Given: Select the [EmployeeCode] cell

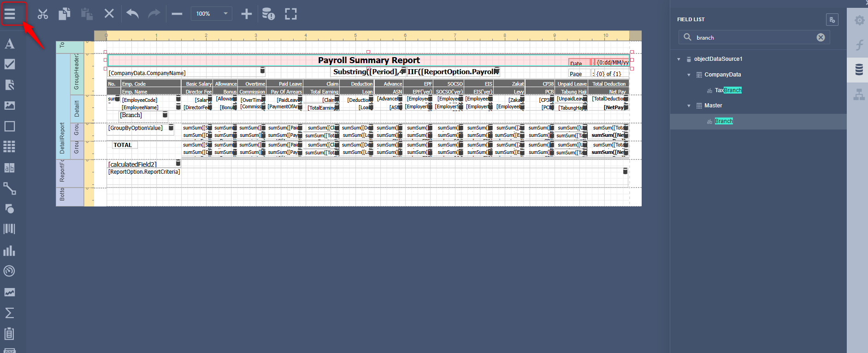Looking at the screenshot, I should pos(150,100).
